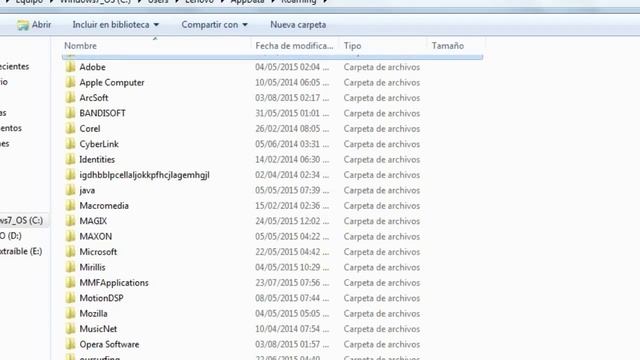Click the Abrir folder icon in toolbar
640x360 pixels.
[x=22, y=25]
